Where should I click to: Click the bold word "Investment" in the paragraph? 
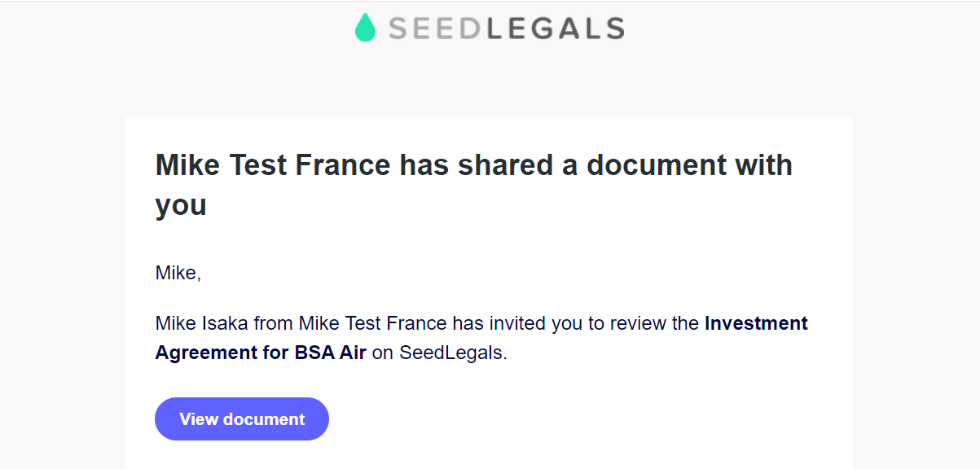(756, 323)
